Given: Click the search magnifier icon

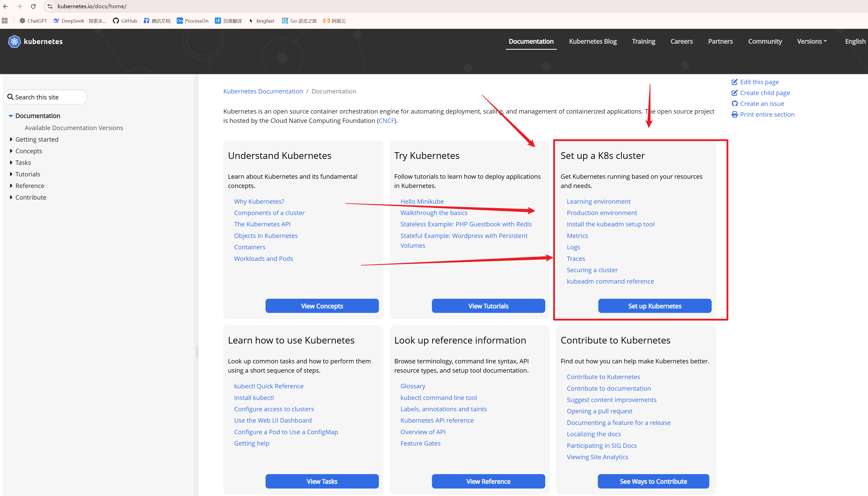Looking at the screenshot, I should pos(11,97).
